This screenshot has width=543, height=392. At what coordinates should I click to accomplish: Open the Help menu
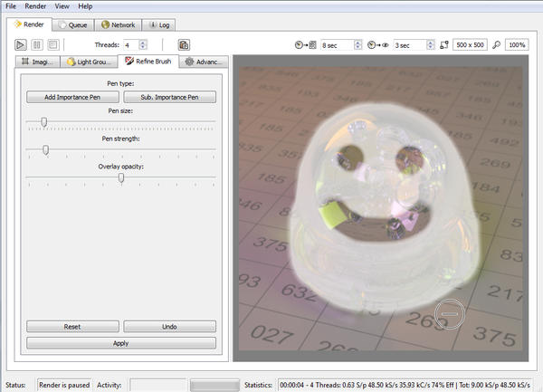(x=85, y=6)
